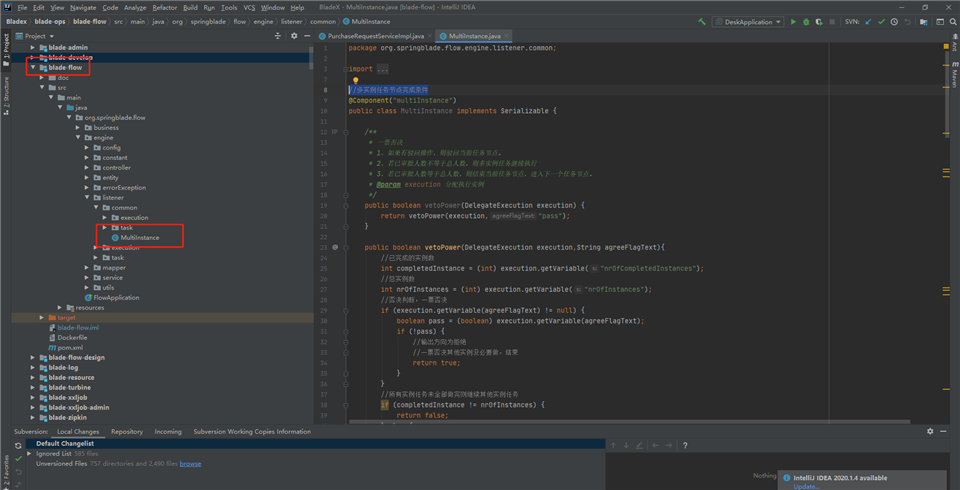Click the intention lightbulb in editor
The height and width of the screenshot is (490, 960).
355,80
